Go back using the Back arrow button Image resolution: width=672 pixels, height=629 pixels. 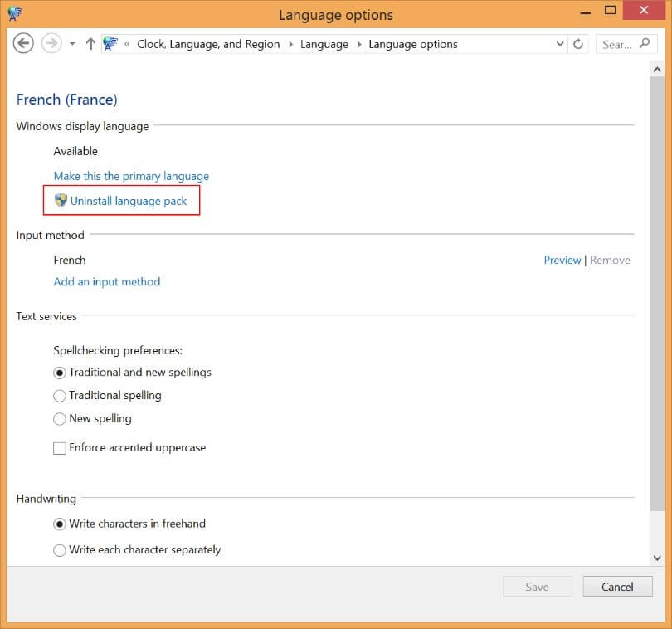[23, 44]
